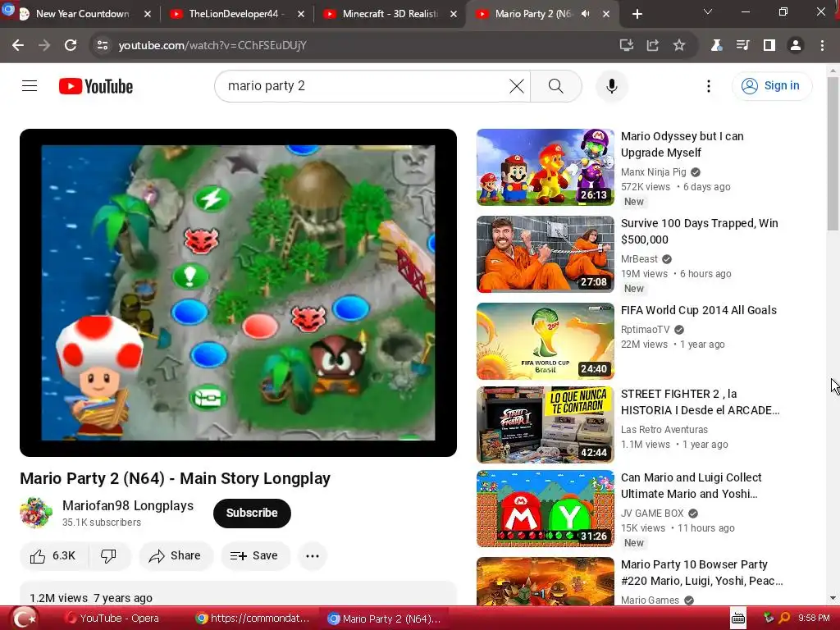The height and width of the screenshot is (630, 840).
Task: Open FIFA World Cup 2014 thumbnail
Action: (x=546, y=341)
